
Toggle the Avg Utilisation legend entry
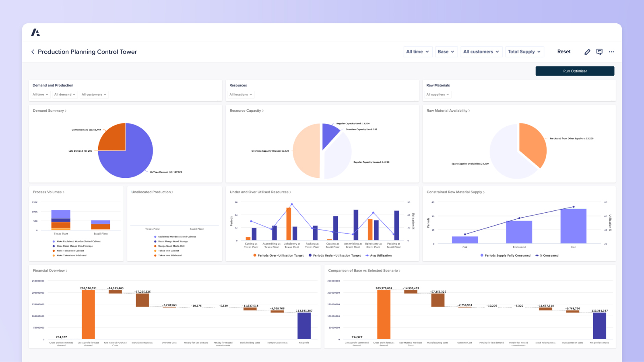pos(378,255)
